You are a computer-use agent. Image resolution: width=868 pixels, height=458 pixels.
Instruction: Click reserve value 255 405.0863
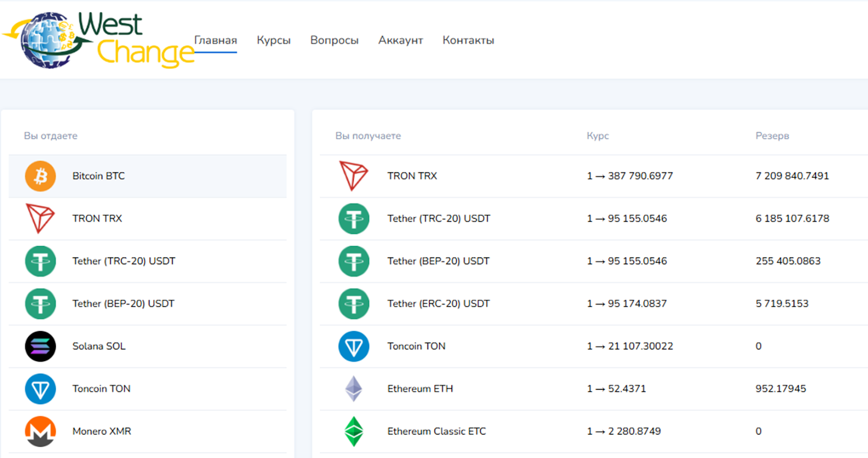pos(788,261)
